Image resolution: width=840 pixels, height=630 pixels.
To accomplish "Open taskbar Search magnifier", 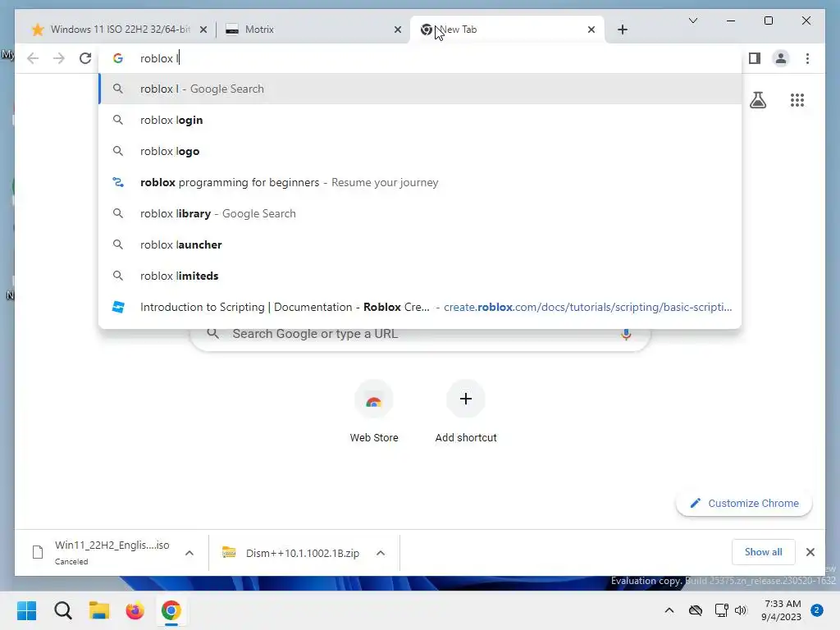I will [63, 610].
